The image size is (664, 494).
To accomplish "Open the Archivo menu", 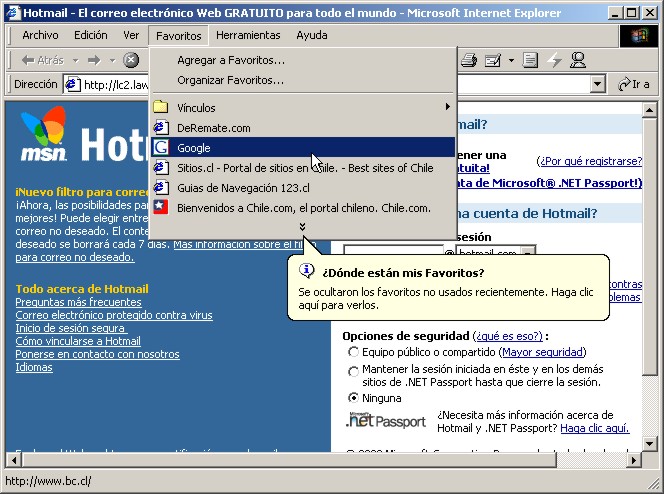I will [40, 35].
